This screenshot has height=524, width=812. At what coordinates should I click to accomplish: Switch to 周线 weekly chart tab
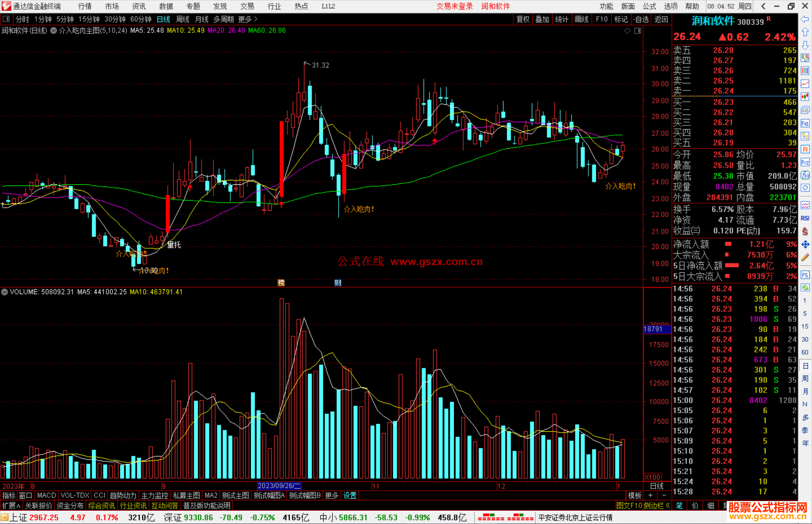click(183, 19)
